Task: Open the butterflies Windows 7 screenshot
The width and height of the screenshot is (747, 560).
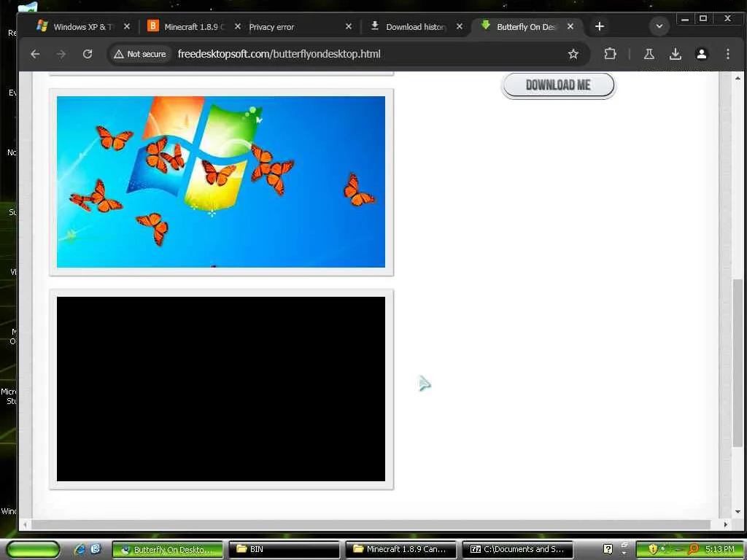Action: [221, 182]
